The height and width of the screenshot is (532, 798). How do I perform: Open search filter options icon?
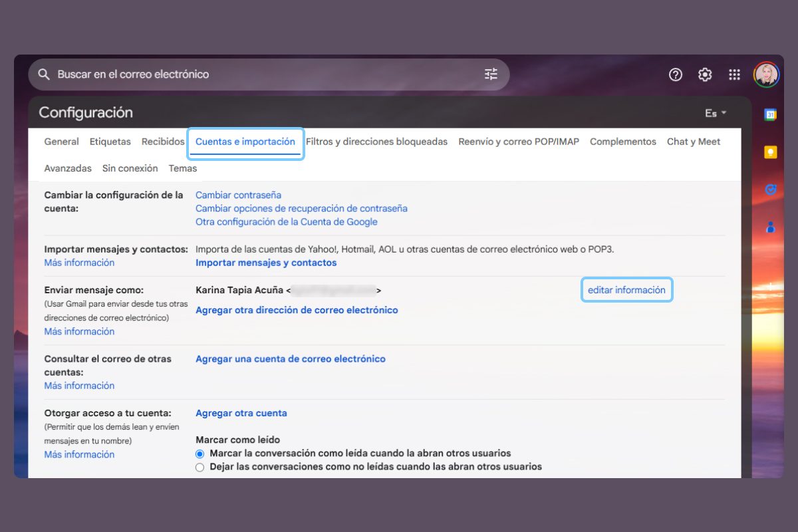pos(491,74)
